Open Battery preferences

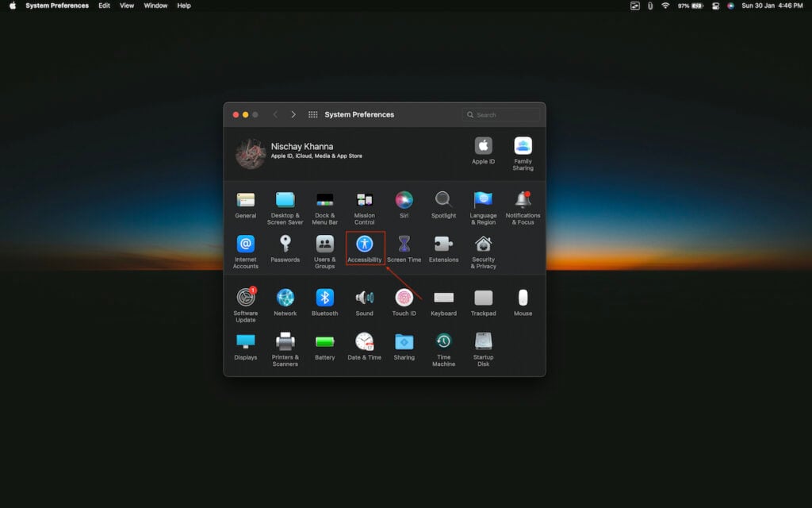tap(324, 348)
